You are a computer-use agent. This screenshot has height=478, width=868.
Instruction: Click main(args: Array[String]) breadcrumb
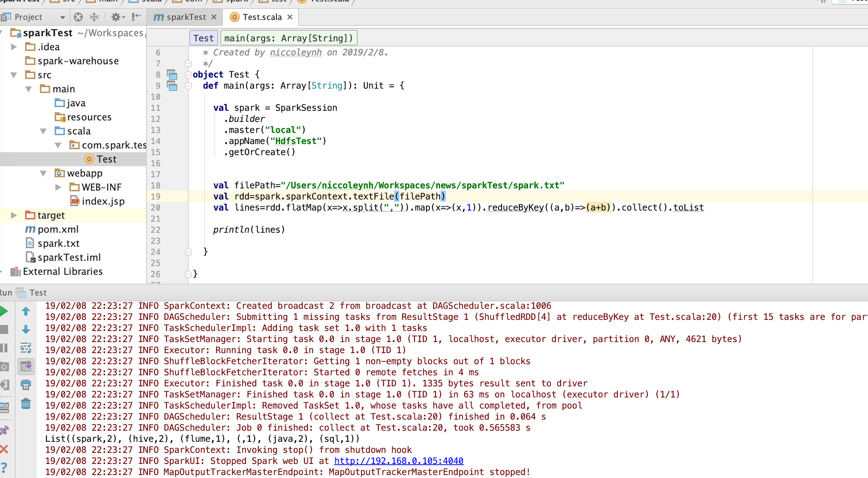pos(289,38)
